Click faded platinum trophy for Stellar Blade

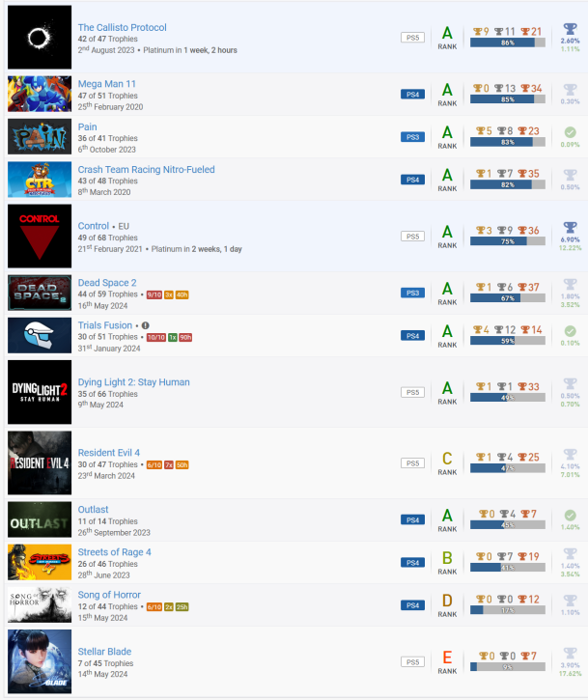pos(571,653)
